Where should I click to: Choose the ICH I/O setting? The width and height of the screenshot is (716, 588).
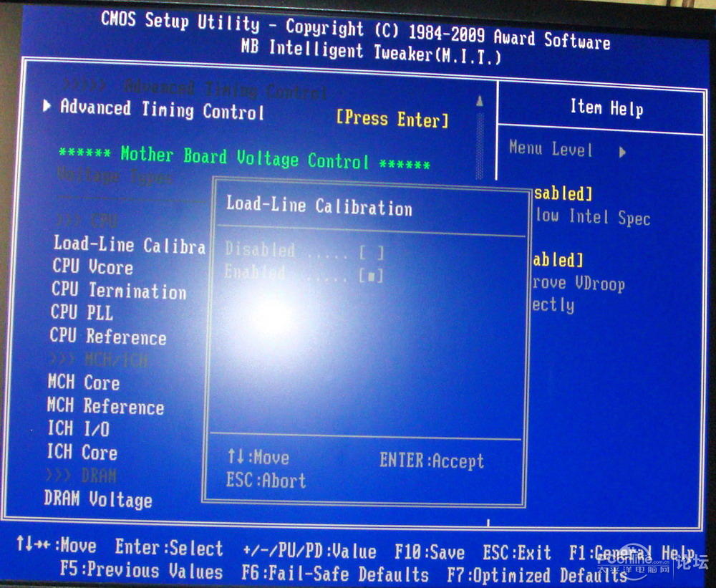[79, 429]
